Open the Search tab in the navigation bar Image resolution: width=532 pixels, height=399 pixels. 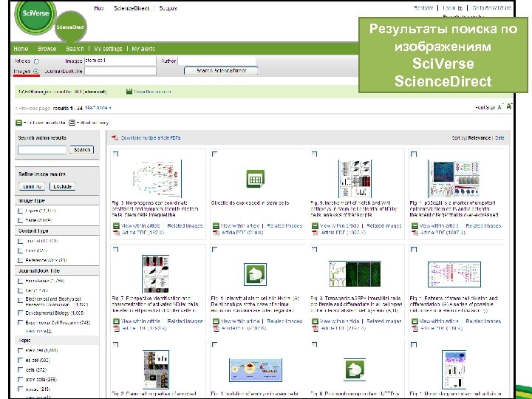[x=75, y=49]
